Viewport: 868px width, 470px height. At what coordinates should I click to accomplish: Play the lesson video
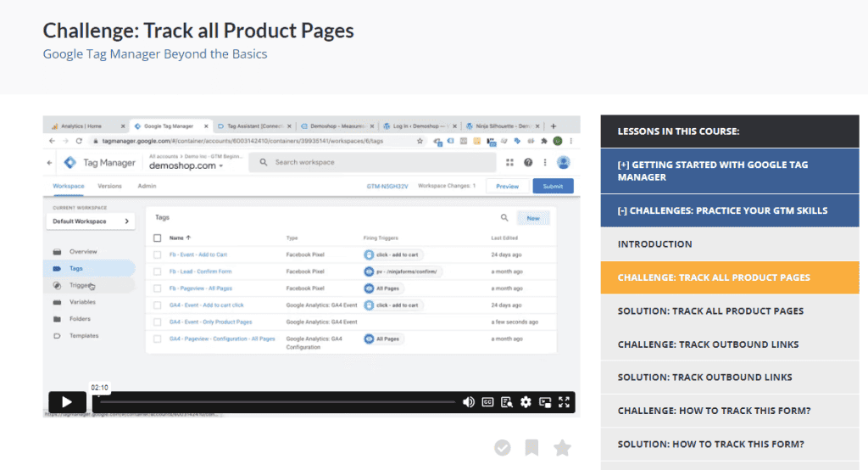[67, 402]
